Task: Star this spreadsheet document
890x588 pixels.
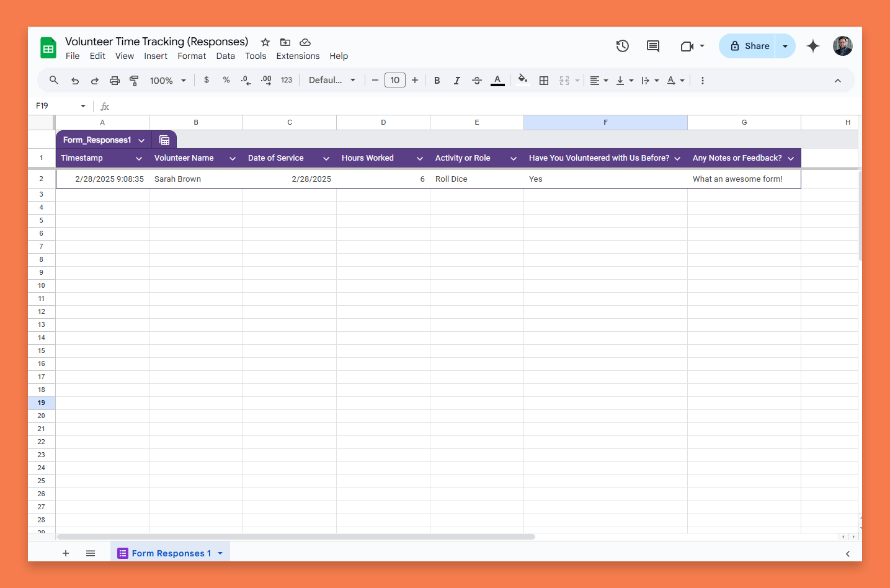Action: click(x=265, y=42)
